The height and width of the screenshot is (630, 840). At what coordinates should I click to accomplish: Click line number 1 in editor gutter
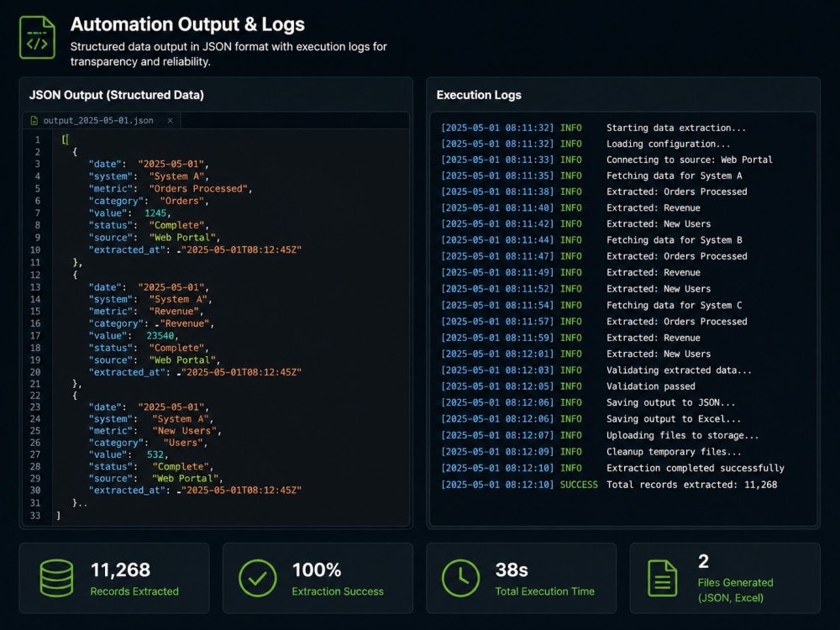[38, 139]
